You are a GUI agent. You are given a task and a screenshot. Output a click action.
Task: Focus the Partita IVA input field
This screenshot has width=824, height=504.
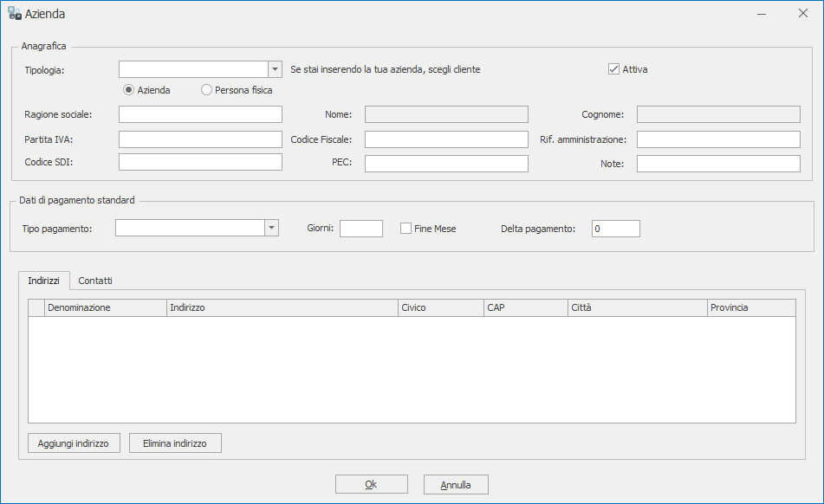coord(200,139)
